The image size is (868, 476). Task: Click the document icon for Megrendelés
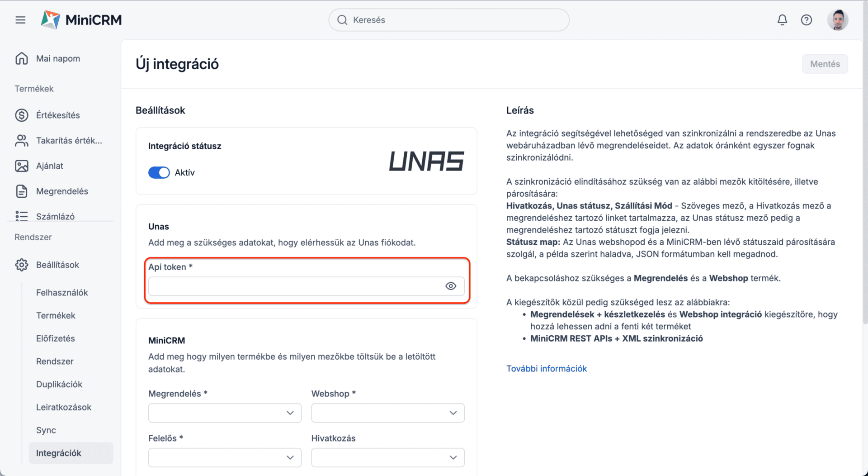tap(21, 191)
